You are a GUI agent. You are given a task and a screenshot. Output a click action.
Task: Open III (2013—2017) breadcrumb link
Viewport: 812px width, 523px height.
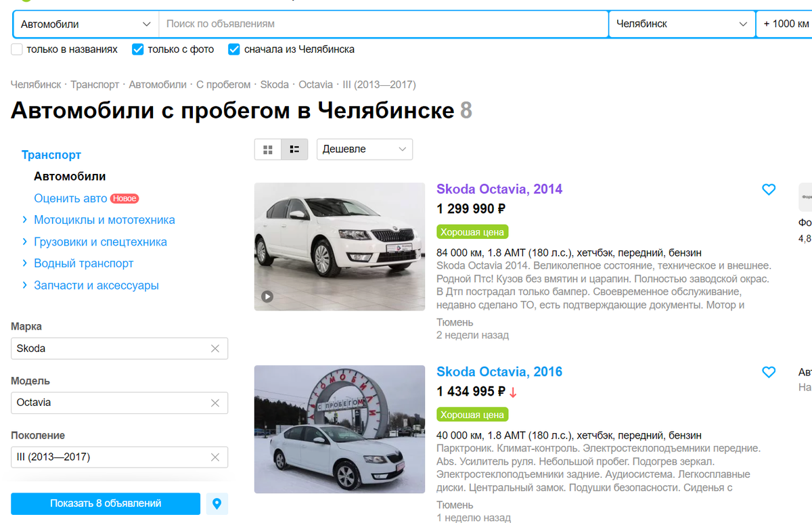pyautogui.click(x=380, y=85)
